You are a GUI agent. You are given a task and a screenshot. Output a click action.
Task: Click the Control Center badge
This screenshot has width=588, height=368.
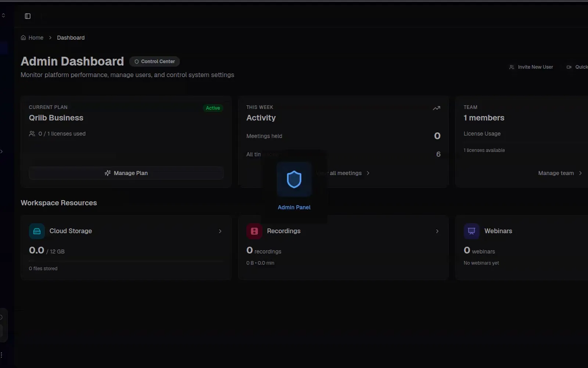[x=154, y=61]
